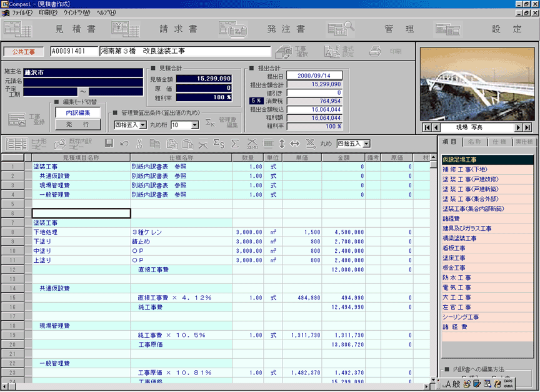Open the 印刷(P) menu
The image size is (540, 392).
[x=48, y=12]
